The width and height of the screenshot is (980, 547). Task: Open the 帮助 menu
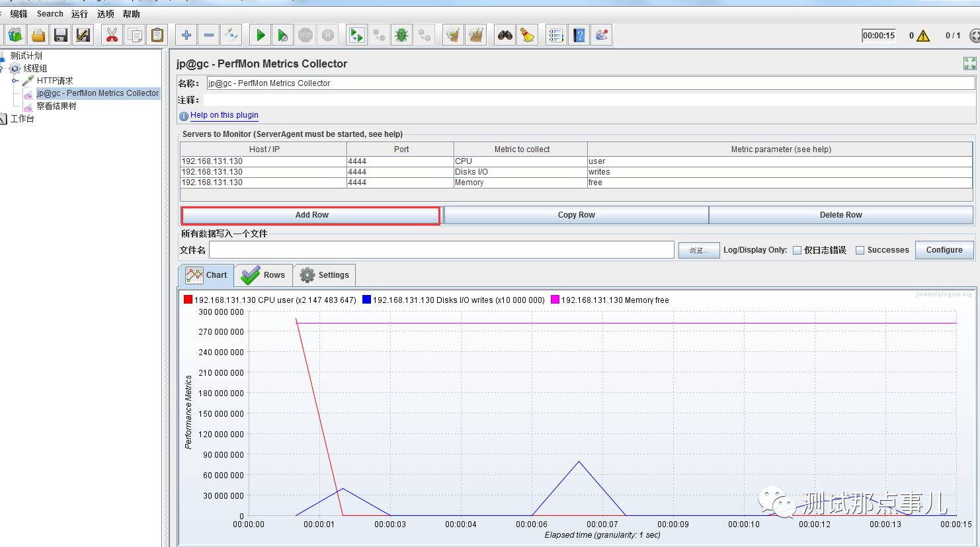click(131, 14)
